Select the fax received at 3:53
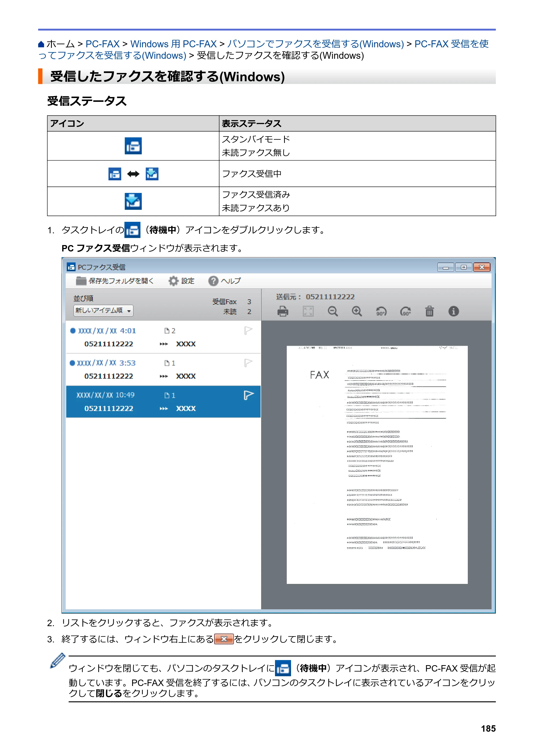Image resolution: width=534 pixels, height=756 pixels. (x=163, y=369)
